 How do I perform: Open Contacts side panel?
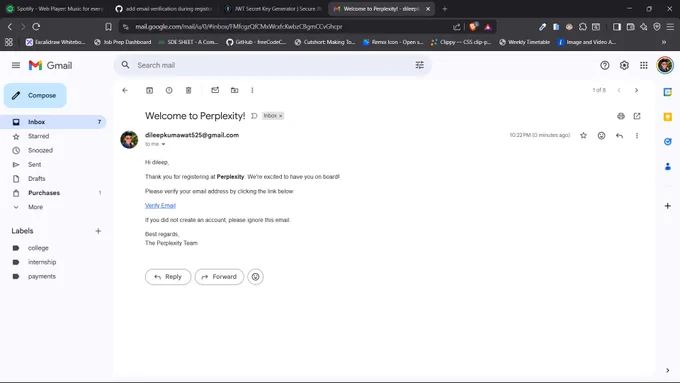coord(667,166)
